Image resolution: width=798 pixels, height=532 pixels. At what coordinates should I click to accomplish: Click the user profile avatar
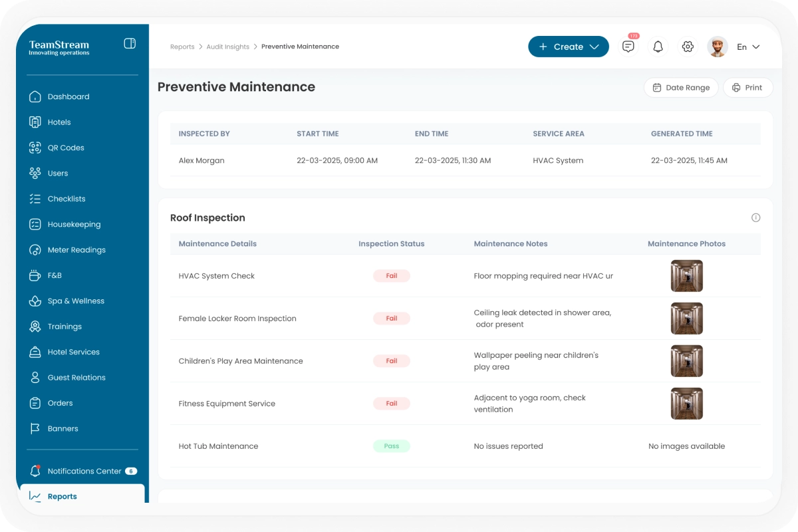pyautogui.click(x=718, y=47)
